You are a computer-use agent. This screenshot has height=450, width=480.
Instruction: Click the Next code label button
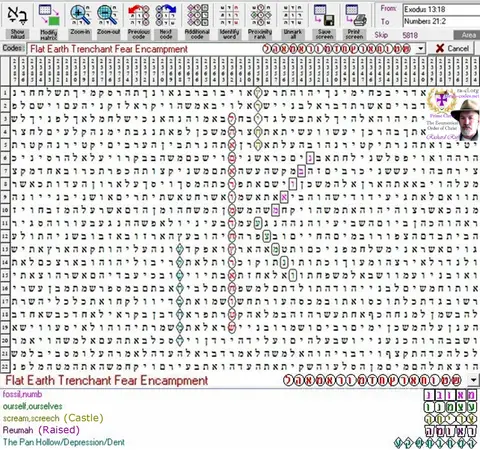point(166,34)
